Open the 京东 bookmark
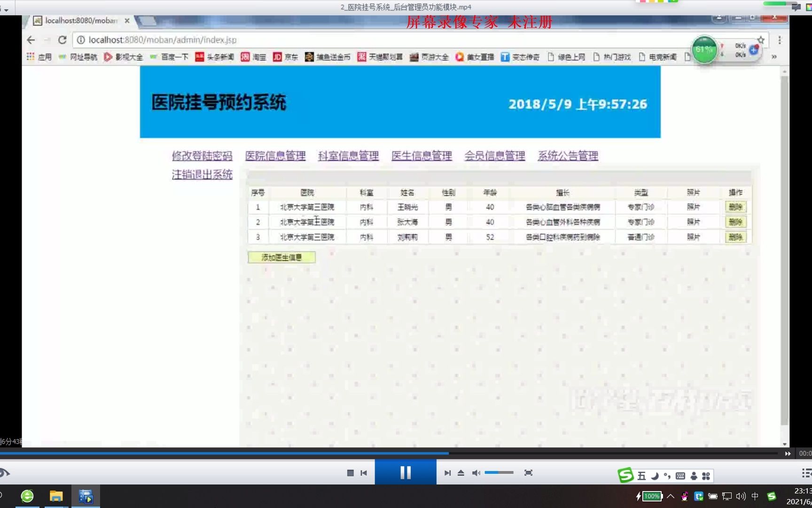 click(x=285, y=57)
